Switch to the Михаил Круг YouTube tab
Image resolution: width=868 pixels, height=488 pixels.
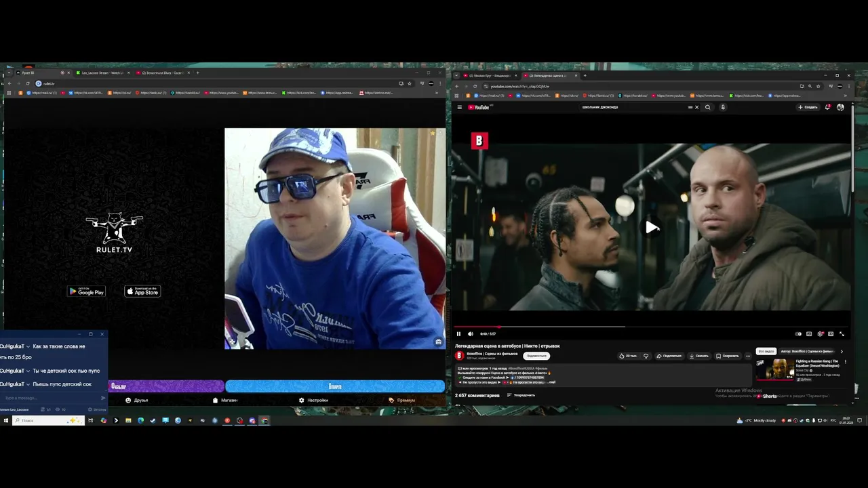point(490,75)
